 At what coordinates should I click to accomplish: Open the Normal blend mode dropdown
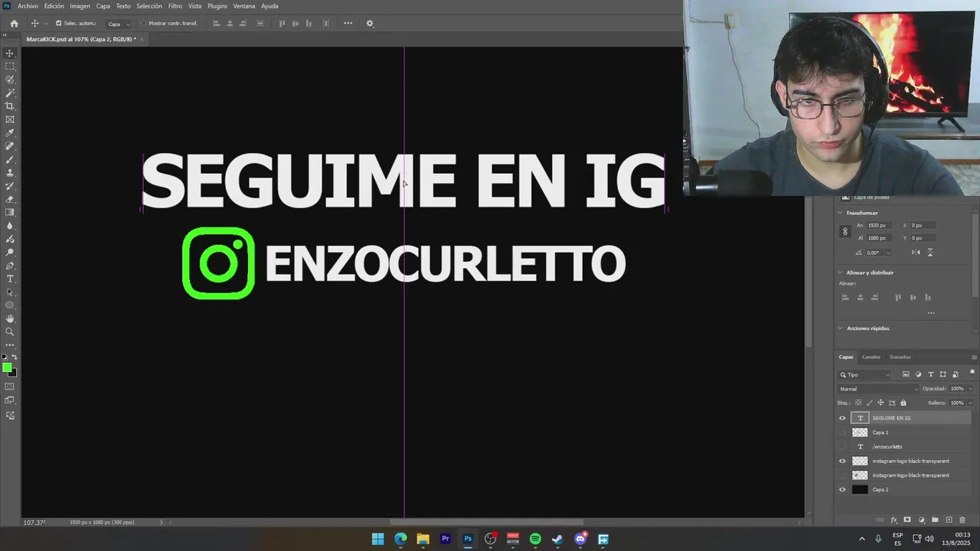pos(878,389)
